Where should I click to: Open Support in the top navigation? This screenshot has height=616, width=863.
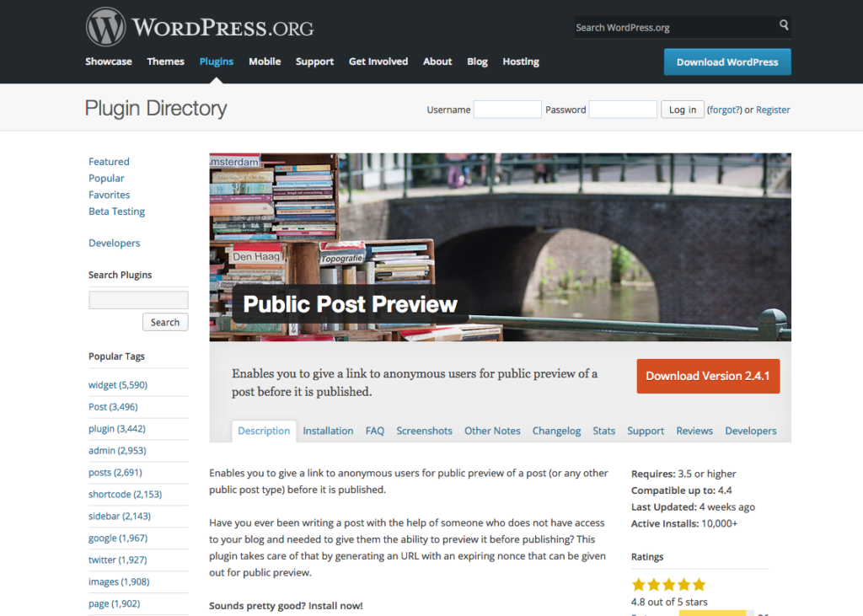314,62
